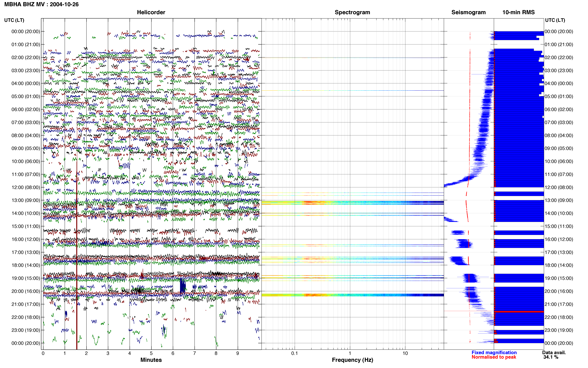Image resolution: width=588 pixels, height=368 pixels.
Task: Click "10:00 (06:00)" on the Helicorder time axis
Action: click(x=26, y=161)
